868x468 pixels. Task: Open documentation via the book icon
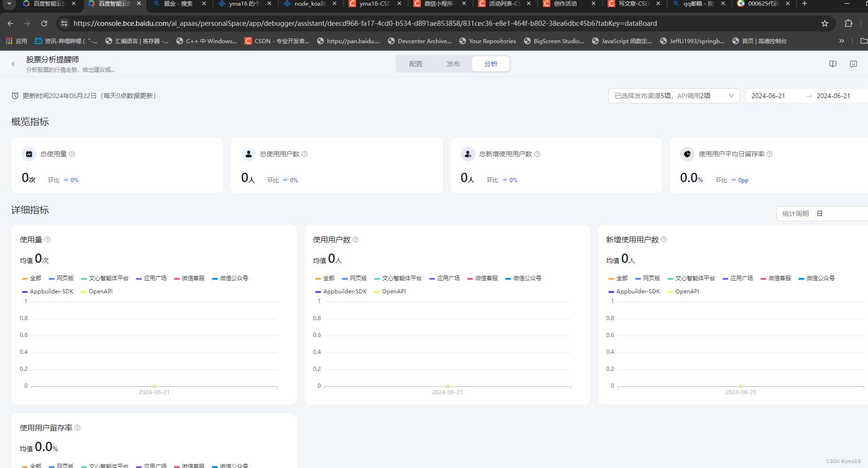tap(833, 64)
